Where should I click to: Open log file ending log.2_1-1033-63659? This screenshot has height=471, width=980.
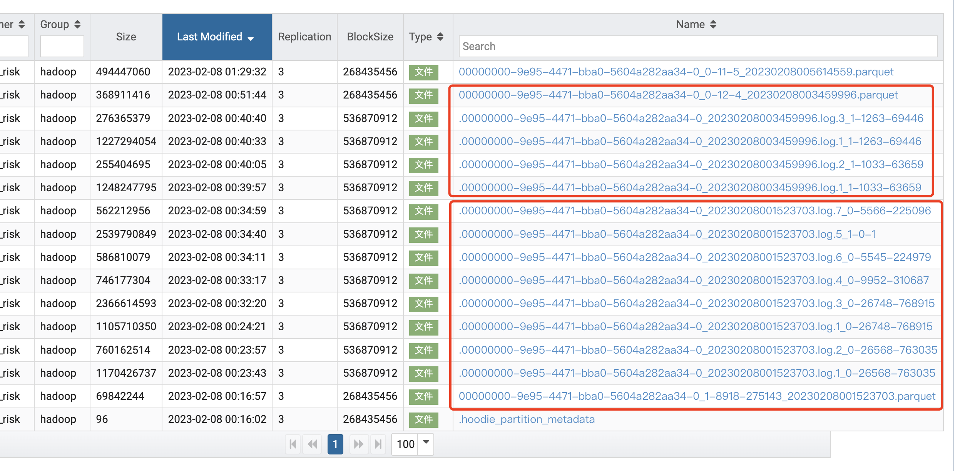[691, 164]
